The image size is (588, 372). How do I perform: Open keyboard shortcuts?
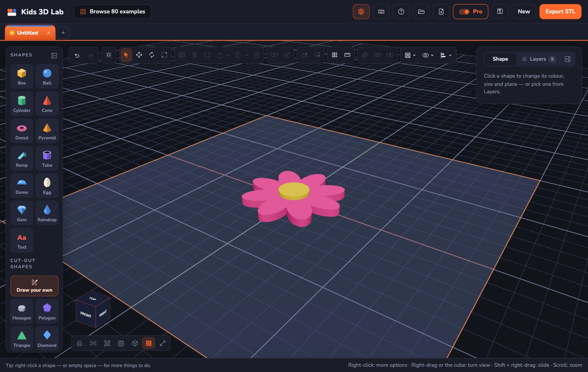click(x=381, y=12)
